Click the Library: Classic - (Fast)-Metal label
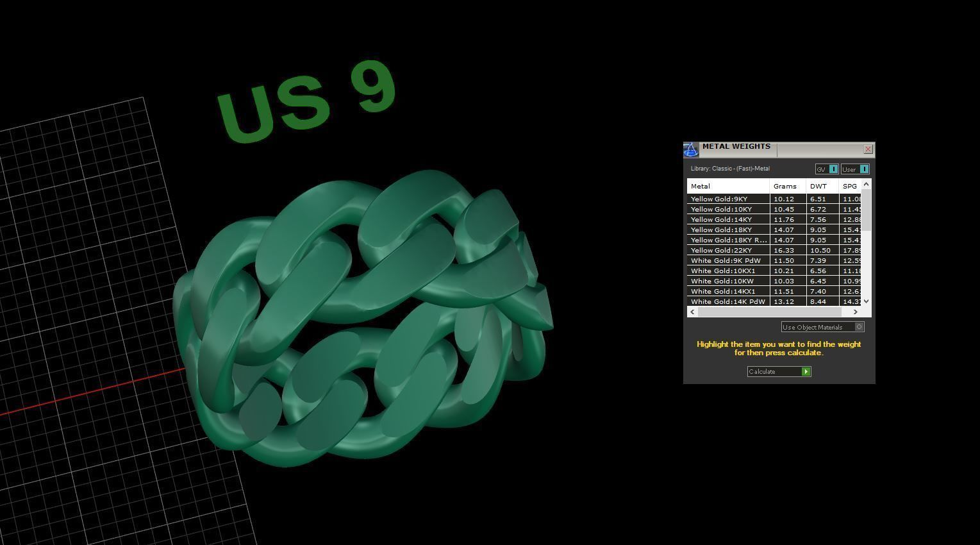The height and width of the screenshot is (545, 980). [x=730, y=169]
